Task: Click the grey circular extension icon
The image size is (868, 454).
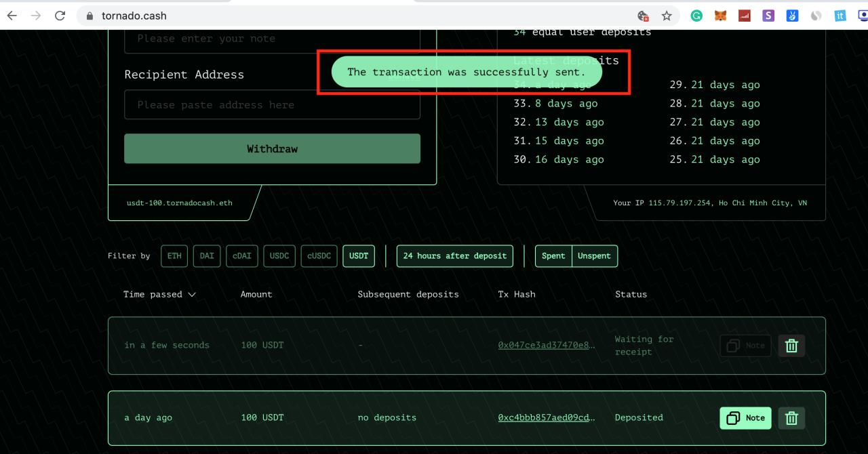Action: (x=816, y=16)
